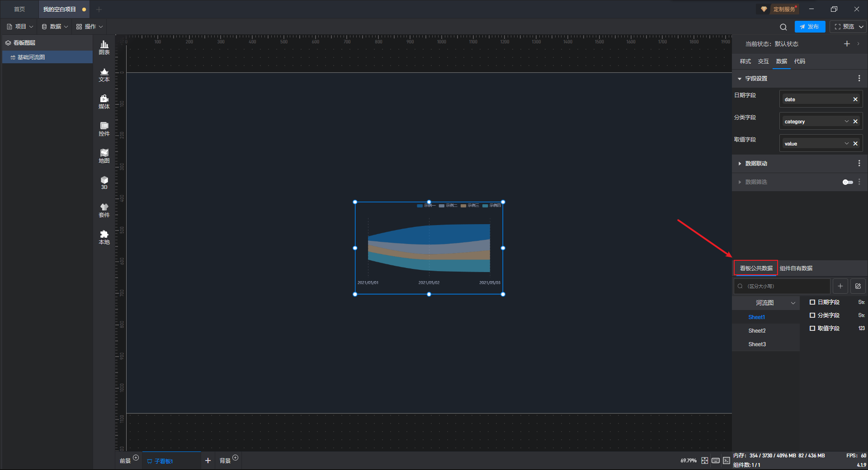
Task: Clear the value field with X
Action: [x=855, y=144]
